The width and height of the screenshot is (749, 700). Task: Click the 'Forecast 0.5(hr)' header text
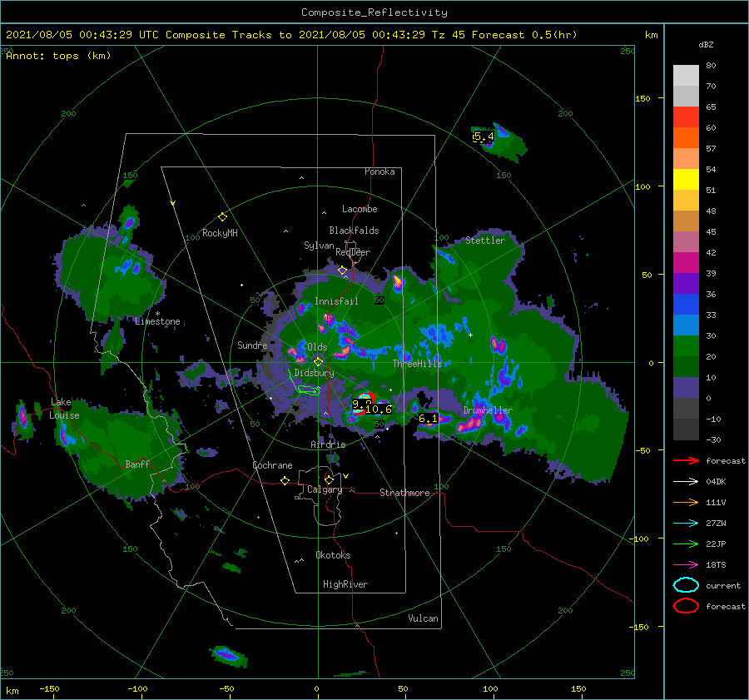tap(524, 35)
